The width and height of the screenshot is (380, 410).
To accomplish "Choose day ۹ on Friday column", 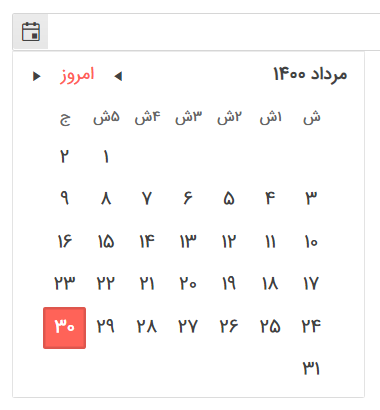I will pyautogui.click(x=65, y=198).
